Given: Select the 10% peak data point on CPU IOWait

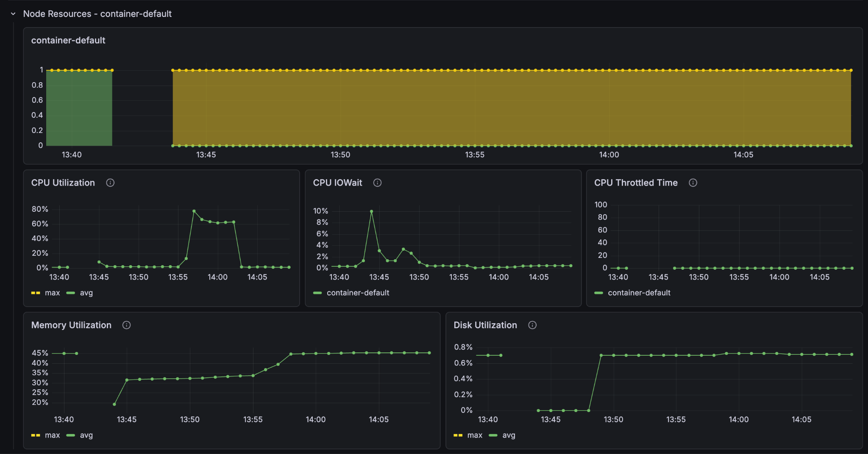Looking at the screenshot, I should [371, 210].
